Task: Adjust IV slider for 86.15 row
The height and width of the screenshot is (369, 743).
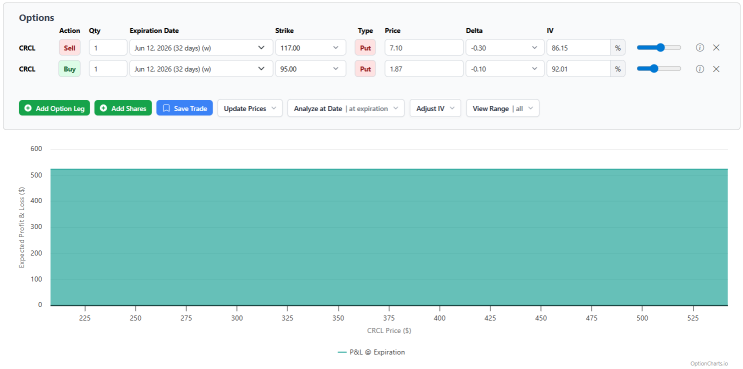Action: point(659,48)
